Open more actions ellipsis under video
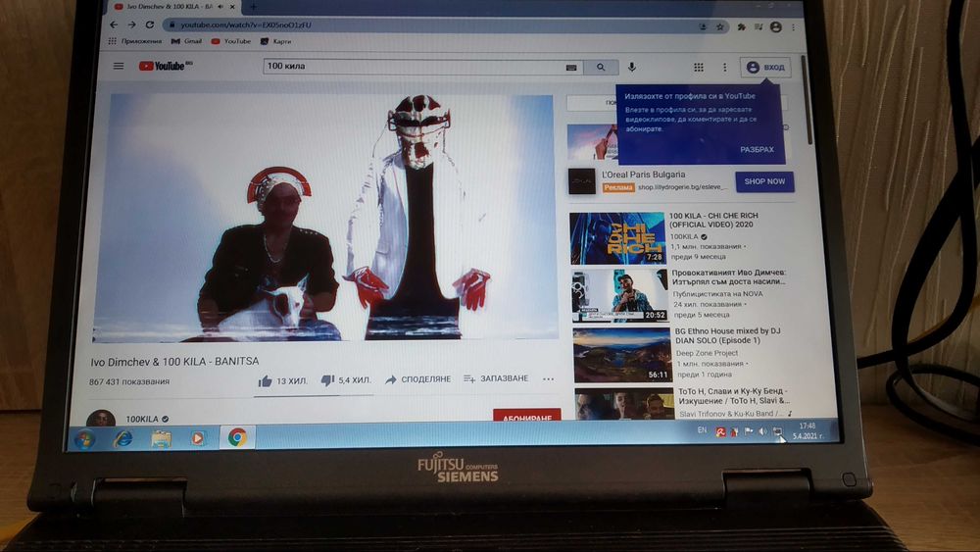Image resolution: width=980 pixels, height=552 pixels. tap(548, 378)
